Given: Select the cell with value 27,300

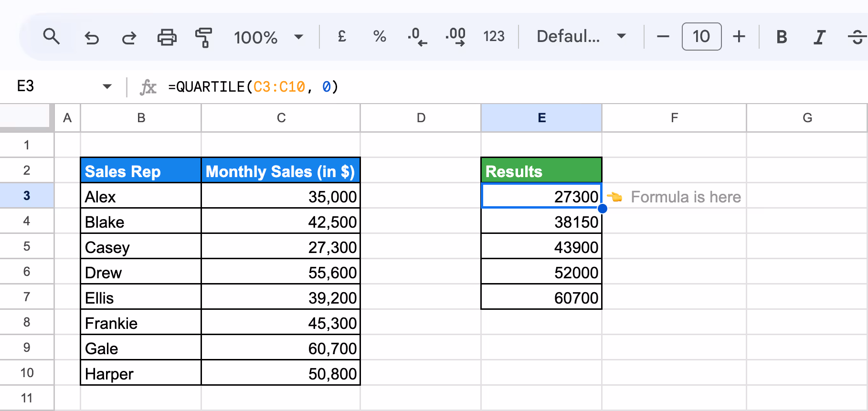Looking at the screenshot, I should tap(281, 246).
